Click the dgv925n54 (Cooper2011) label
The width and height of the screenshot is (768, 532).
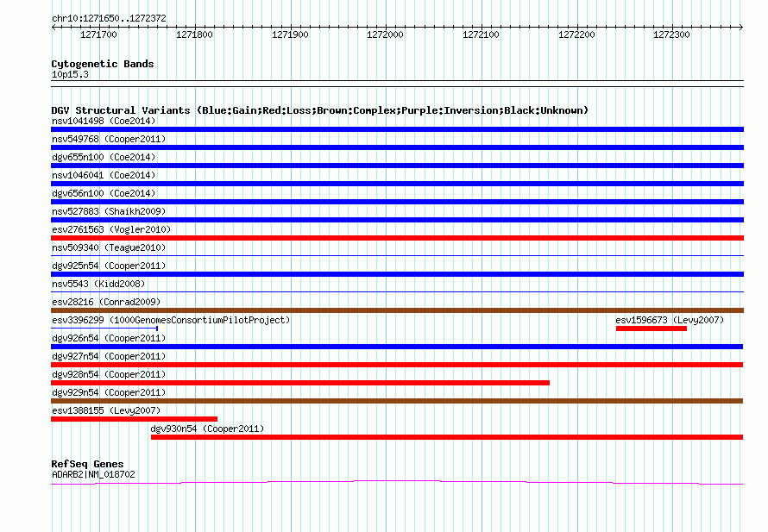pyautogui.click(x=109, y=266)
